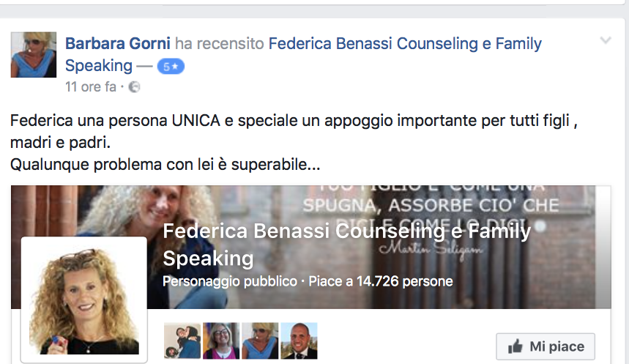Click the thumbs-up icon on Mi piace
Screen dimensions: 629x364
coord(516,346)
